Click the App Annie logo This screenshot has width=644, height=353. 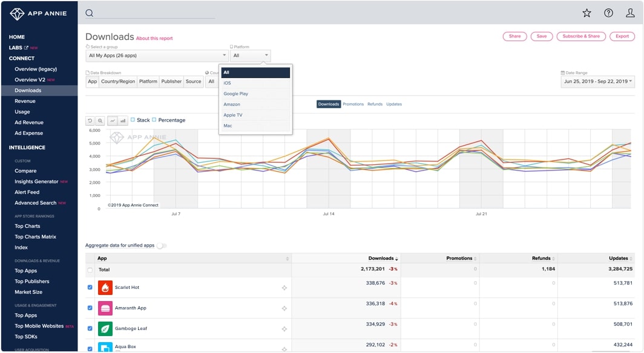(x=38, y=12)
